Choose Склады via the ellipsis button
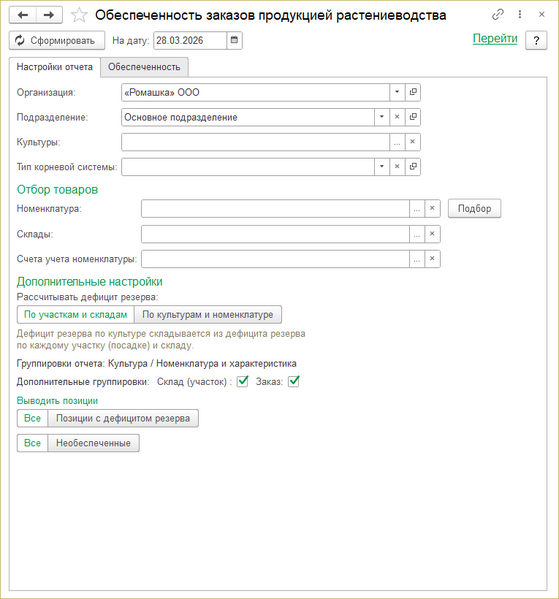This screenshot has width=559, height=599. pyautogui.click(x=417, y=234)
